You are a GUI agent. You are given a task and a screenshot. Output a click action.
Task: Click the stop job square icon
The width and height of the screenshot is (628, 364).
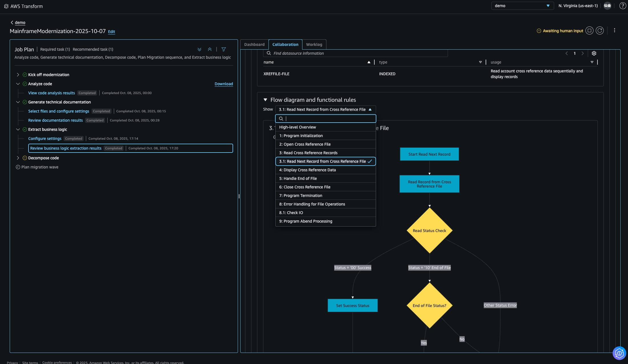click(589, 31)
